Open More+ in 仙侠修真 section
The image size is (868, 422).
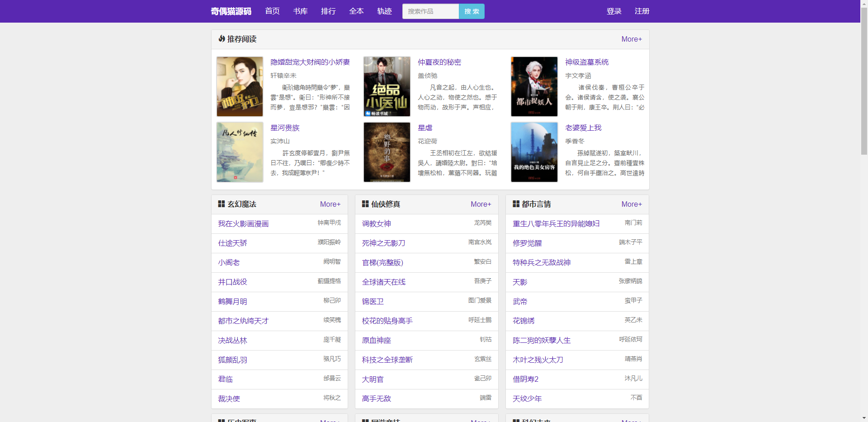pyautogui.click(x=481, y=204)
